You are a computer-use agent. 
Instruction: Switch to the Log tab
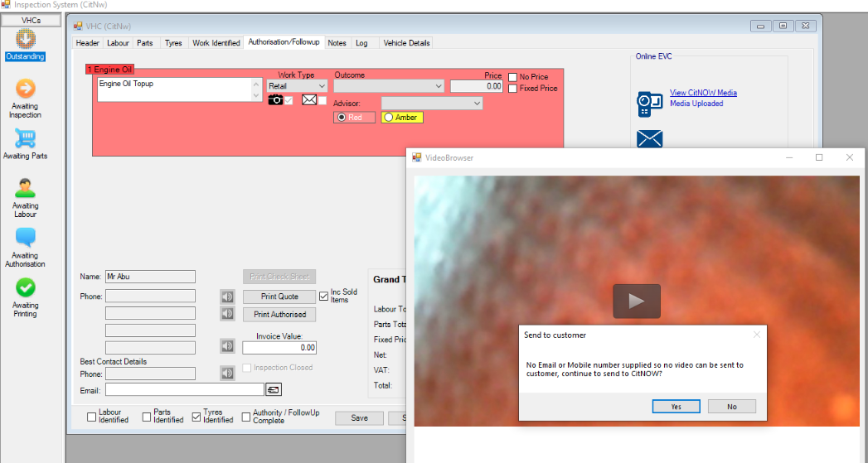tap(361, 42)
